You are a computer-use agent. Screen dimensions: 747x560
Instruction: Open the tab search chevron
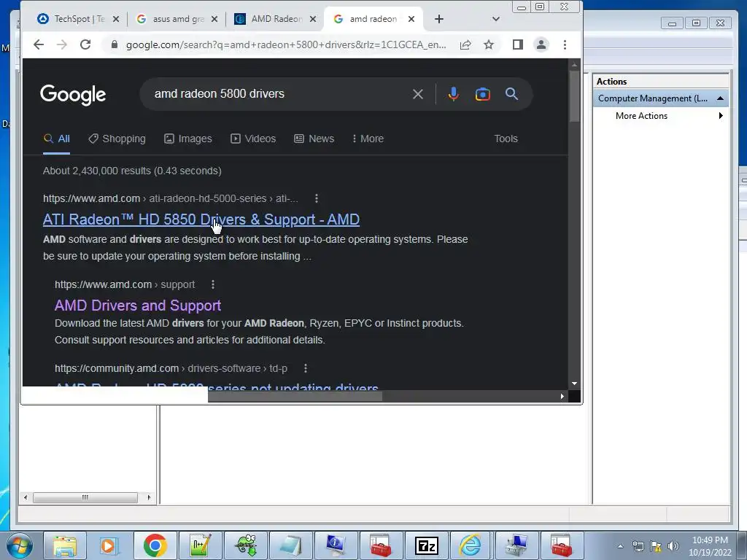click(496, 19)
